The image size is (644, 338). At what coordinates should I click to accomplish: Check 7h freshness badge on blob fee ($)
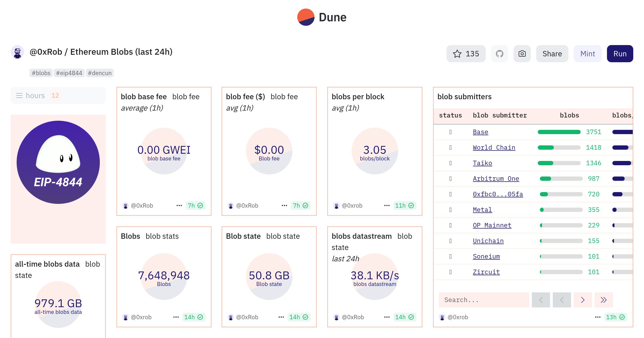pos(301,205)
